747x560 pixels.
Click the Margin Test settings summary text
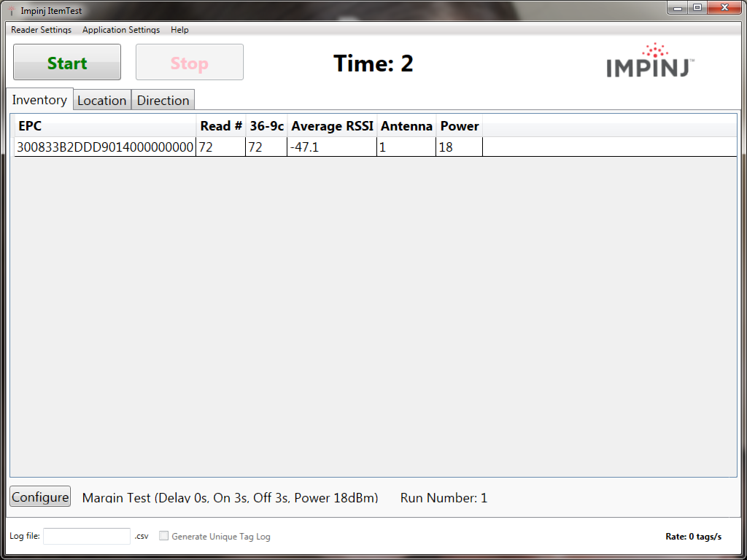point(230,498)
